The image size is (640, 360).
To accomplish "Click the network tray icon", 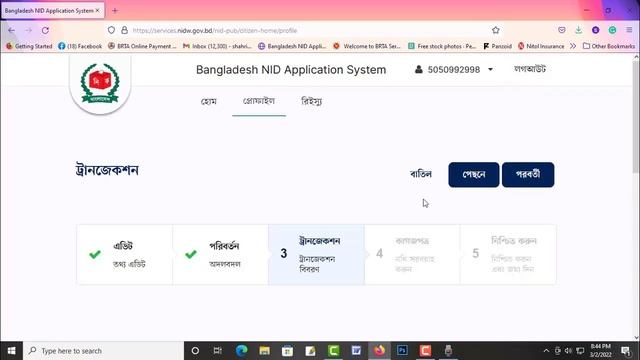I will coord(580,351).
